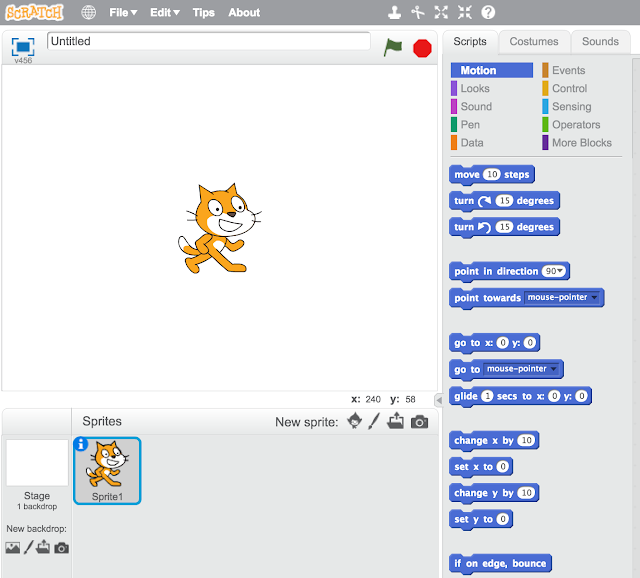Click the if on edge, bounce block
640x578 pixels.
500,564
